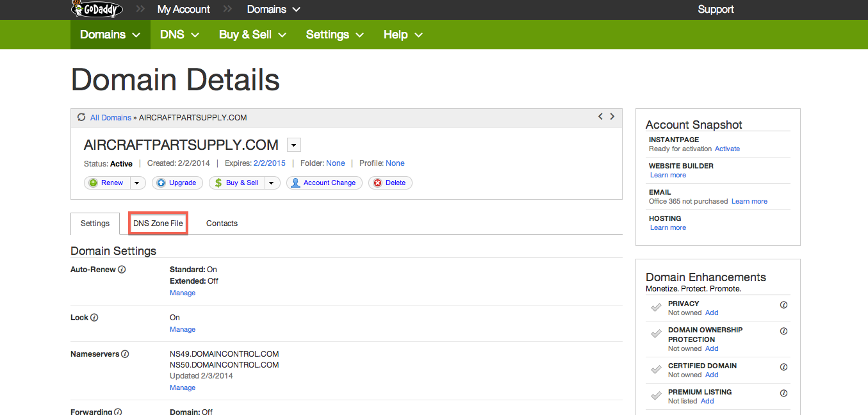
Task: Click Activate for InstantPage
Action: coord(727,149)
